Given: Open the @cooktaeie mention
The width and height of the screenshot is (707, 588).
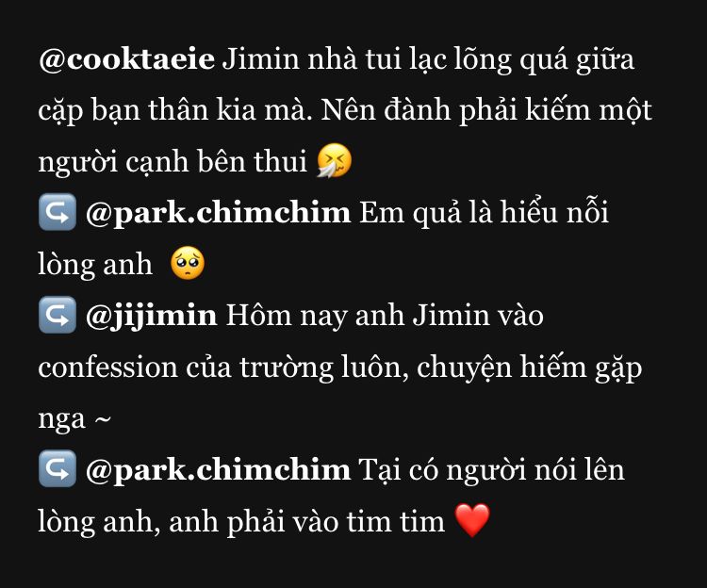Looking at the screenshot, I should click(126, 59).
